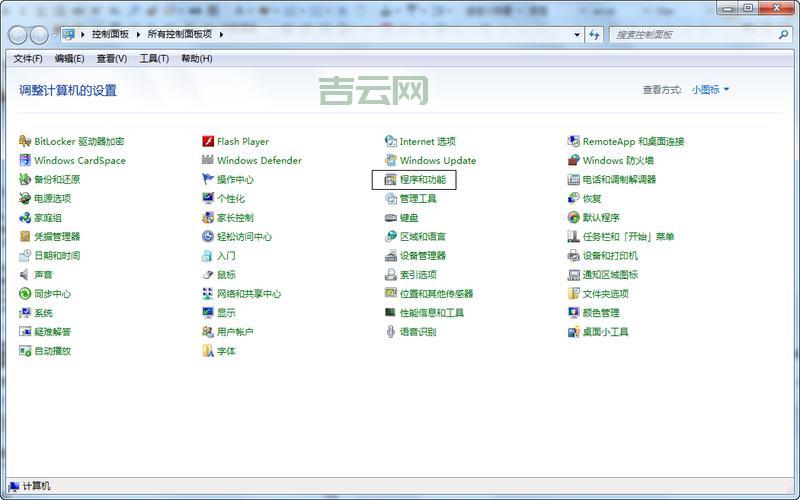Open the 字体 link
The image size is (800, 500).
tap(226, 351)
